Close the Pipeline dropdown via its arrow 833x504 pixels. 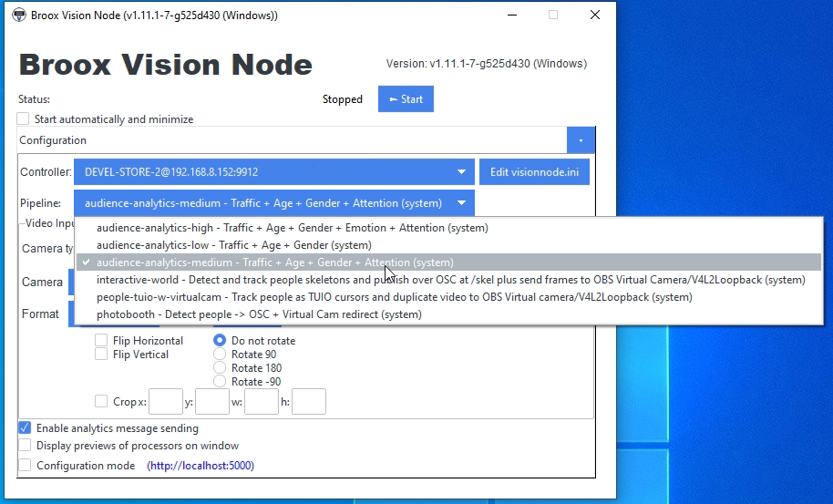pyautogui.click(x=461, y=203)
